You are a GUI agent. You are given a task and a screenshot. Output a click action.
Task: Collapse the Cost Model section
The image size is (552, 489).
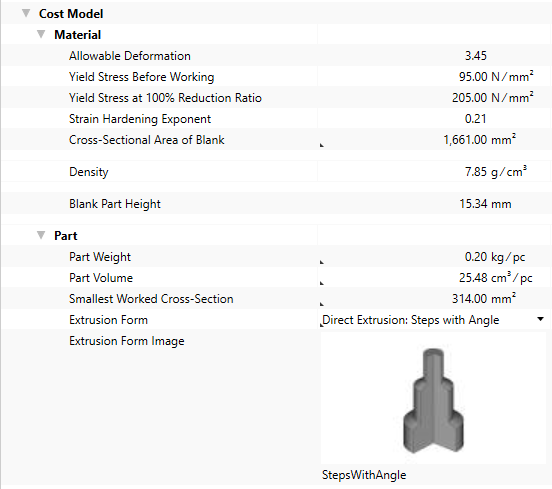26,13
